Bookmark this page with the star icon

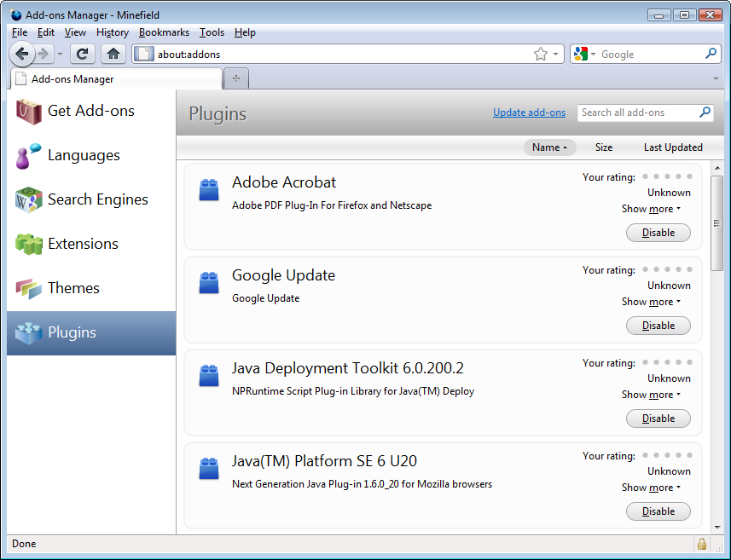point(541,54)
